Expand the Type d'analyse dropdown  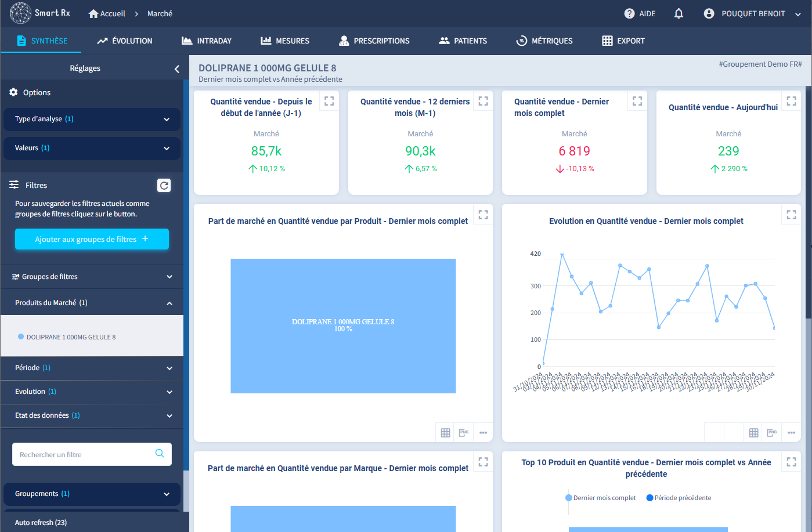tap(92, 119)
